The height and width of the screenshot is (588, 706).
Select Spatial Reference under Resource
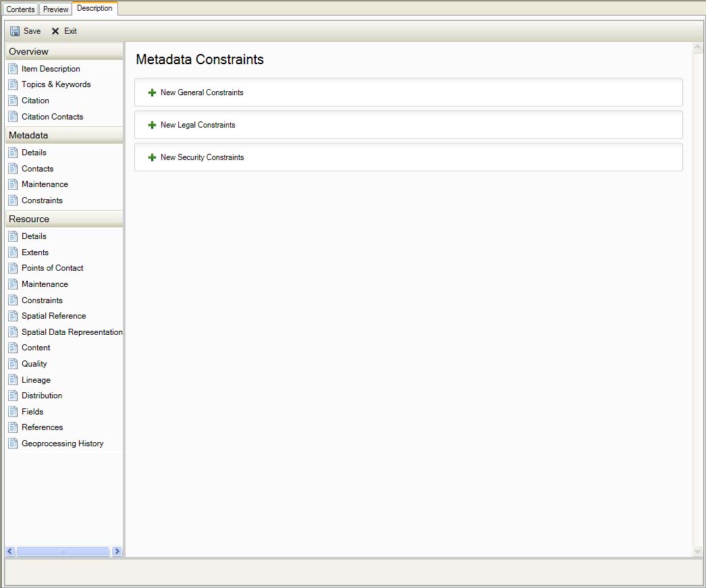tap(53, 316)
